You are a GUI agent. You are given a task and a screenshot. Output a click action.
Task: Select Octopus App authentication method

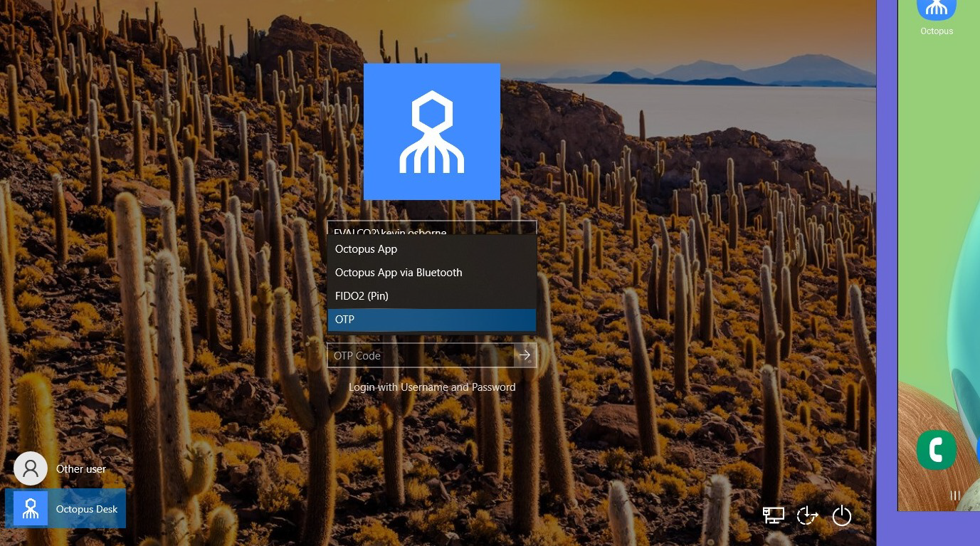[x=431, y=249]
